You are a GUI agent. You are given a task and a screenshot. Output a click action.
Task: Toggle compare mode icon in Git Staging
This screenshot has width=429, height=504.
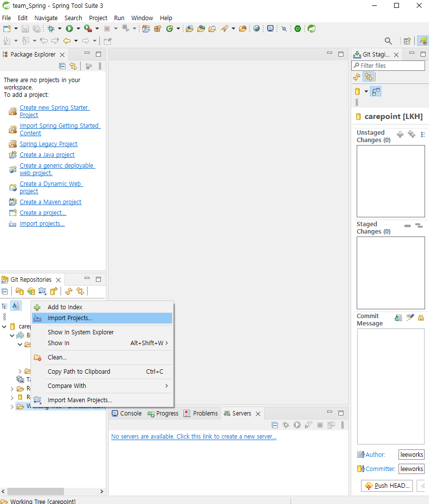click(375, 91)
